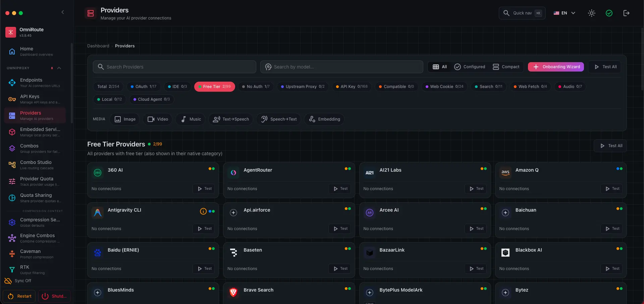Image resolution: width=644 pixels, height=304 pixels.
Task: Select the IDE 0/3 filter
Action: tap(177, 87)
